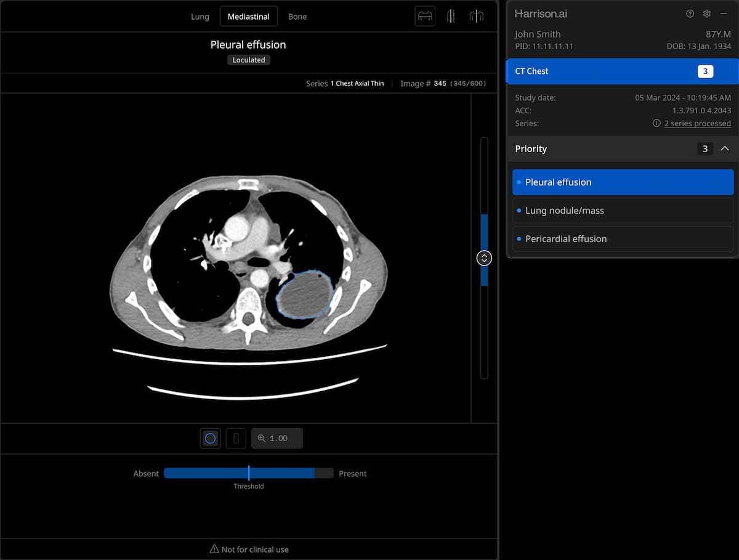Image resolution: width=739 pixels, height=560 pixels.
Task: Select the Pericardial effusion finding
Action: click(623, 238)
